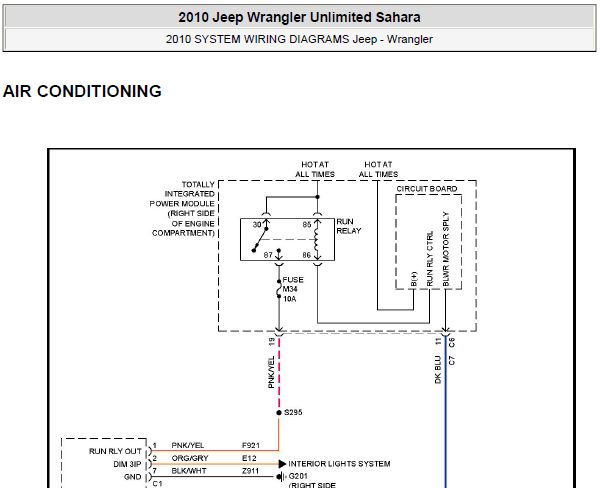The height and width of the screenshot is (488, 600).
Task: Click the RUN RLY OUT pin label
Action: pos(116,451)
